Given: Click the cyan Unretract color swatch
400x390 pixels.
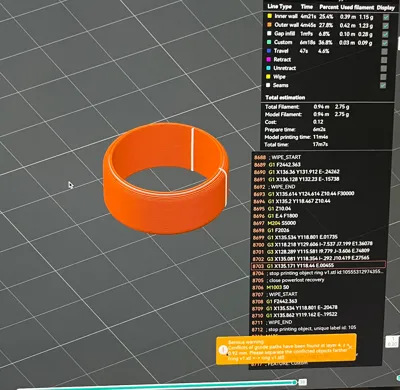Looking at the screenshot, I should click(268, 68).
